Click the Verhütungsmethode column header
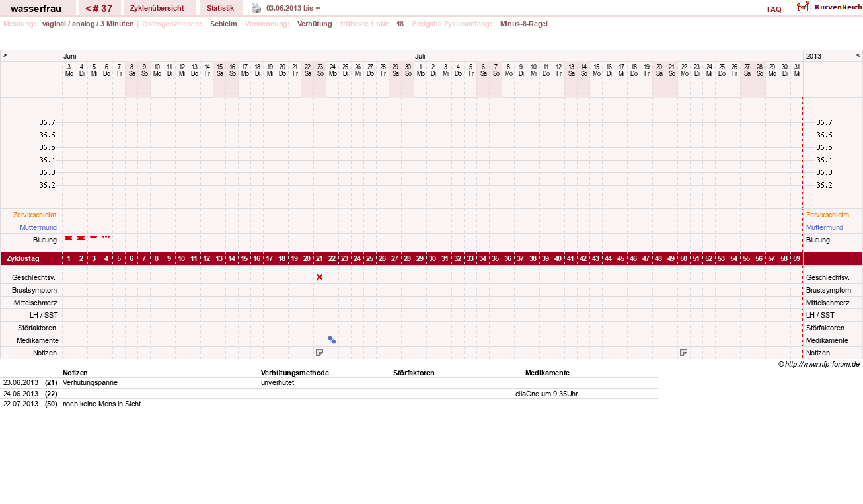 tap(295, 373)
